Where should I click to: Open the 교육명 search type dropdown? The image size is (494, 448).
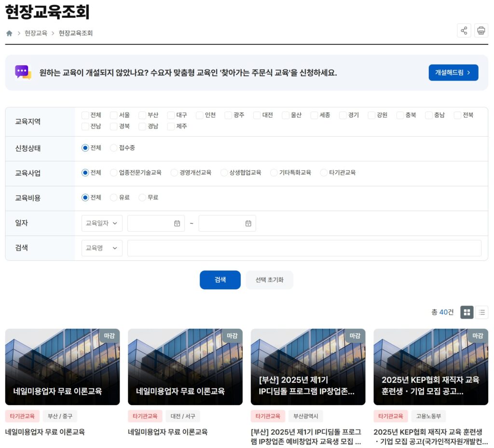coord(102,248)
